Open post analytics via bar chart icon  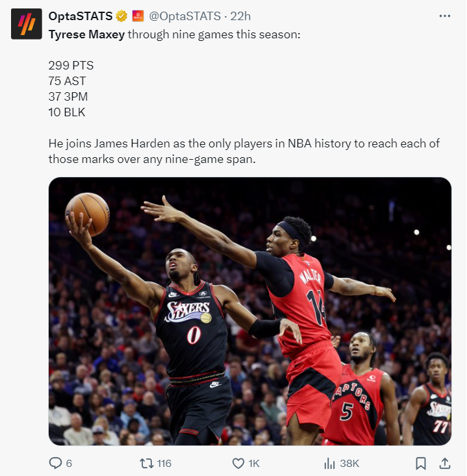pyautogui.click(x=329, y=463)
